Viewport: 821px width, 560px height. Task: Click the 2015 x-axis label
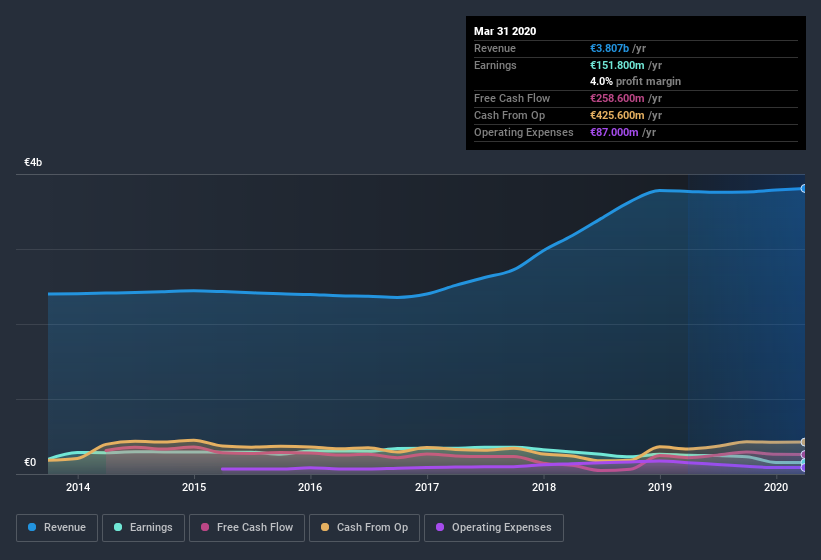[194, 487]
